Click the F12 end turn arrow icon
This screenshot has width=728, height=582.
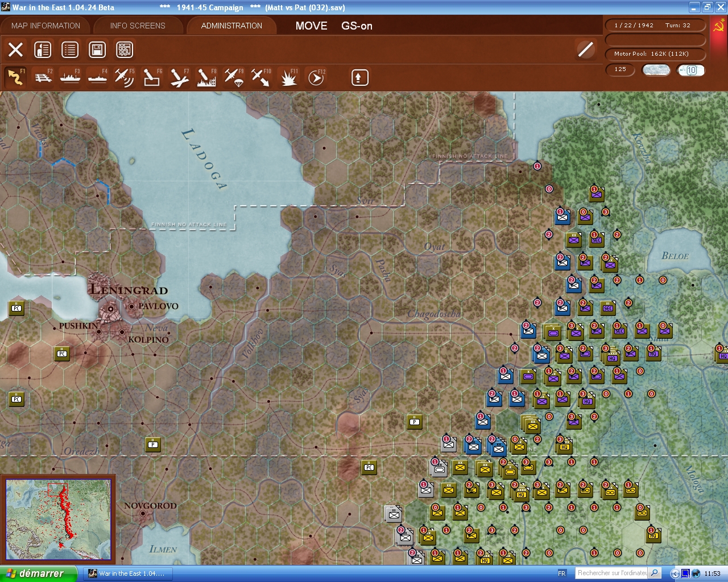[316, 77]
